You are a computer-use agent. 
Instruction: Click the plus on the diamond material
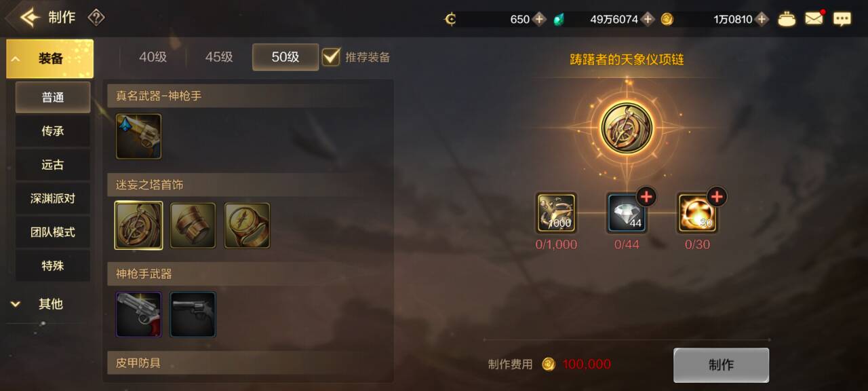[646, 197]
